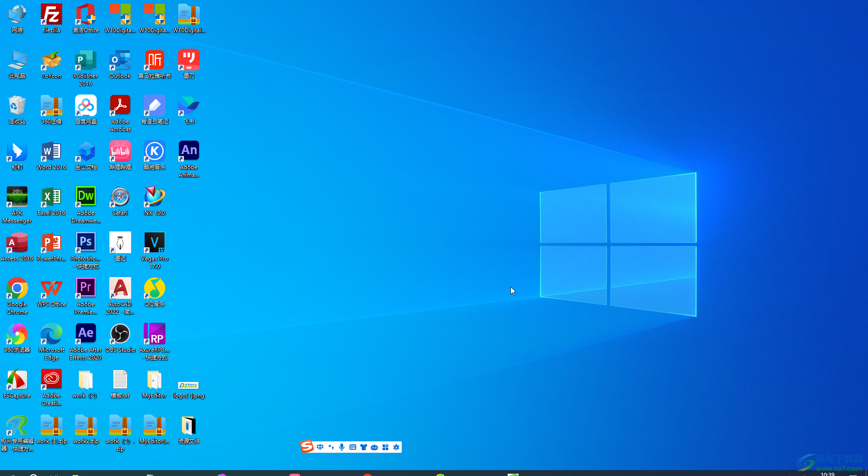Launch Word 2016 shortcut

tap(51, 156)
